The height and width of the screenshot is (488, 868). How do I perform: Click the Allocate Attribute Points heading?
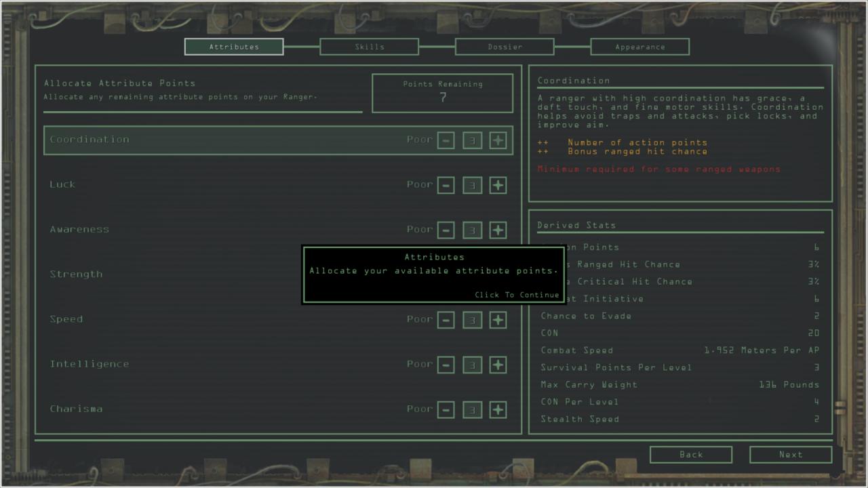point(119,83)
